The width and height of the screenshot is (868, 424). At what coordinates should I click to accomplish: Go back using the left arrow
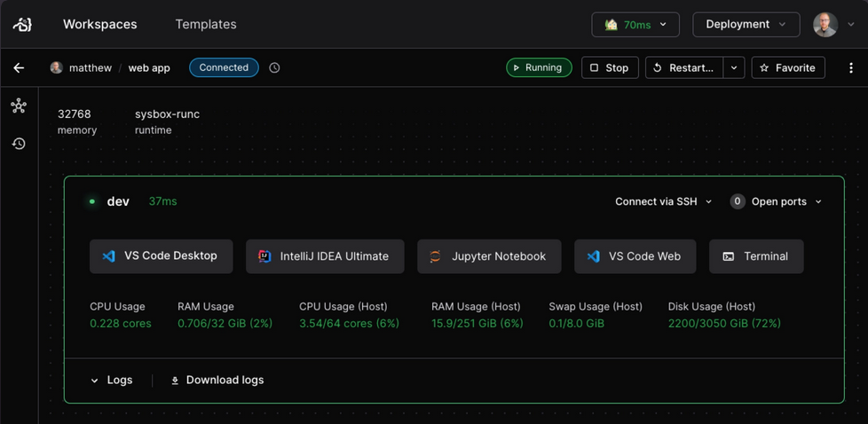point(19,67)
